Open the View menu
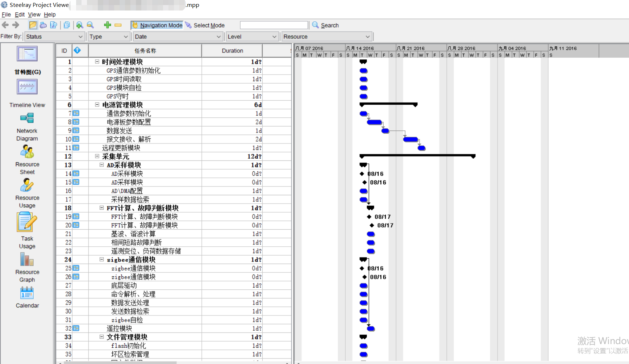Viewport: 629px width, 364px height. click(34, 14)
